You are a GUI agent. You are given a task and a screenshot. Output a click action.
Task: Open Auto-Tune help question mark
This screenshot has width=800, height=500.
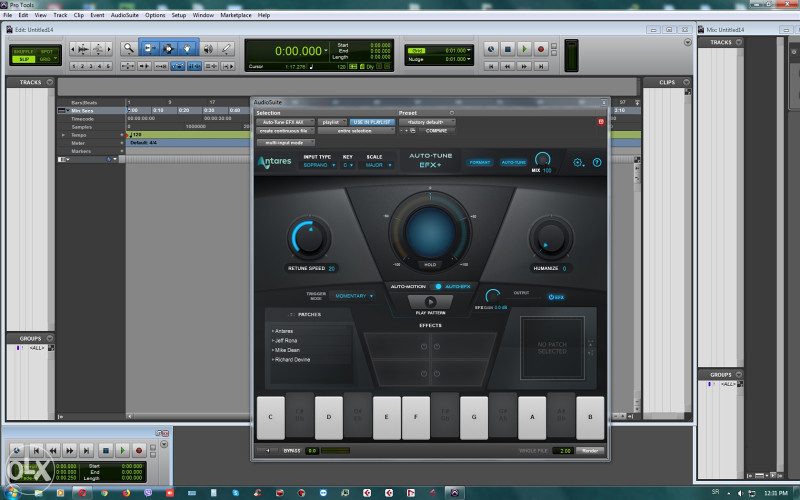click(x=597, y=162)
